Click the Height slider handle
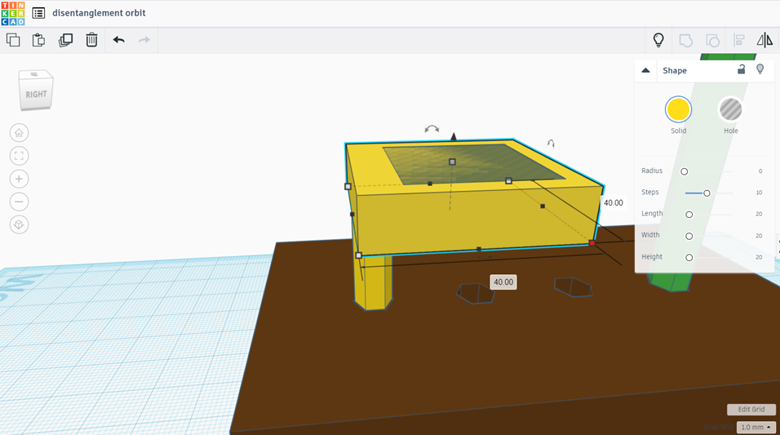The width and height of the screenshot is (780, 435). tap(689, 257)
